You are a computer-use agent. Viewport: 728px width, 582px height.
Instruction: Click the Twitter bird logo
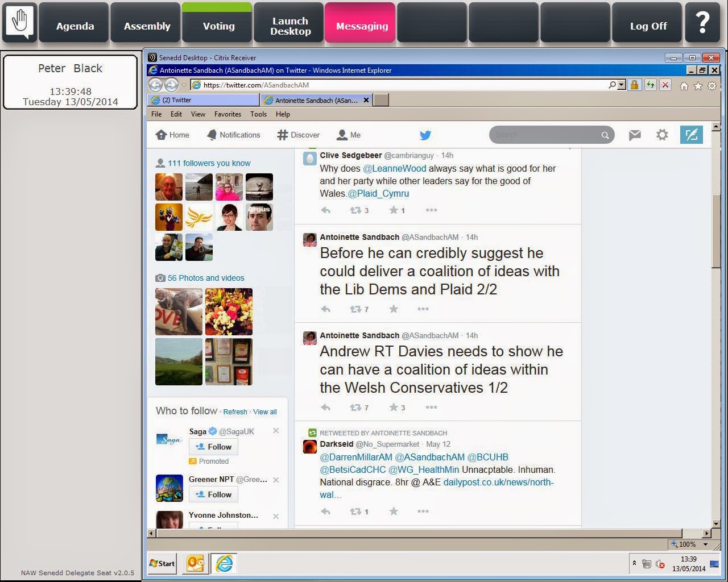[425, 135]
